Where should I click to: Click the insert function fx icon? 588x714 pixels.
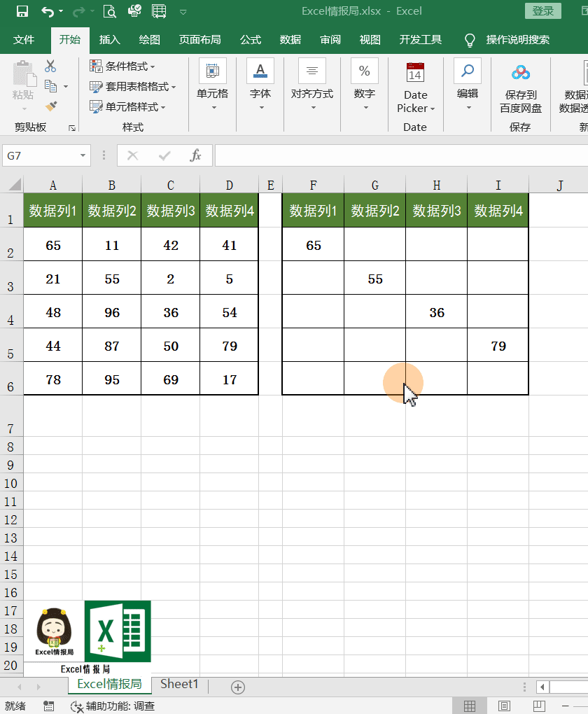pos(195,155)
